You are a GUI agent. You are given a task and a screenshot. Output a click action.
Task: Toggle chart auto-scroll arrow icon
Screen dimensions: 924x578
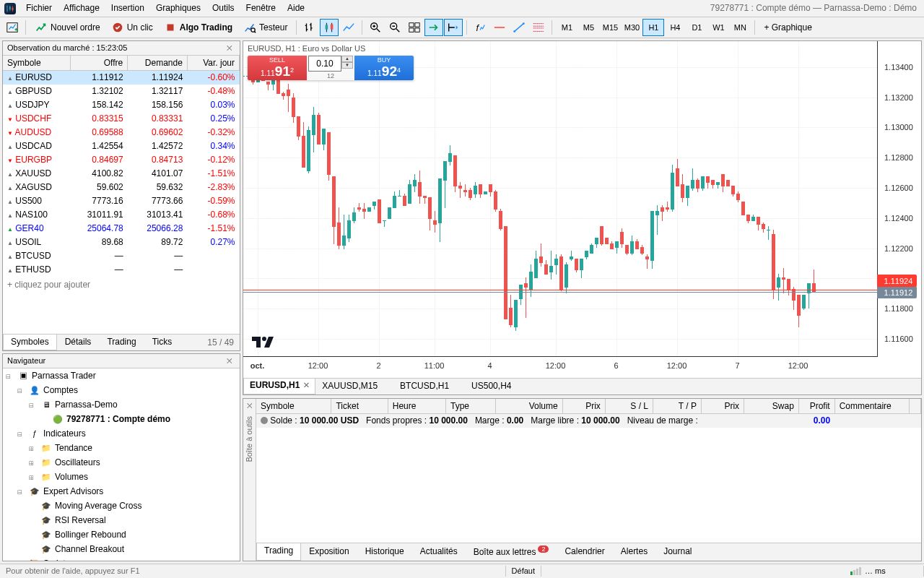[434, 27]
